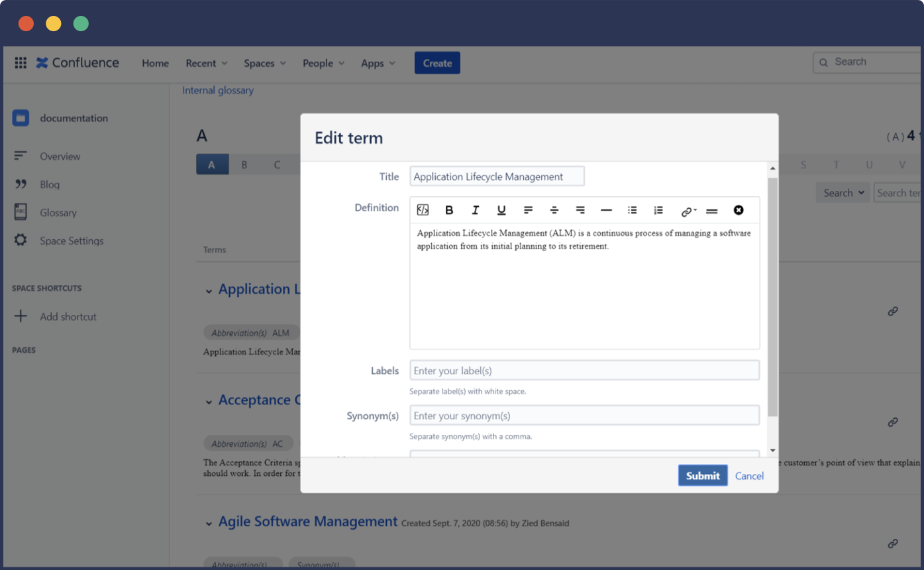Focus the glossary Search term input
The height and width of the screenshot is (570, 924).
click(x=898, y=193)
